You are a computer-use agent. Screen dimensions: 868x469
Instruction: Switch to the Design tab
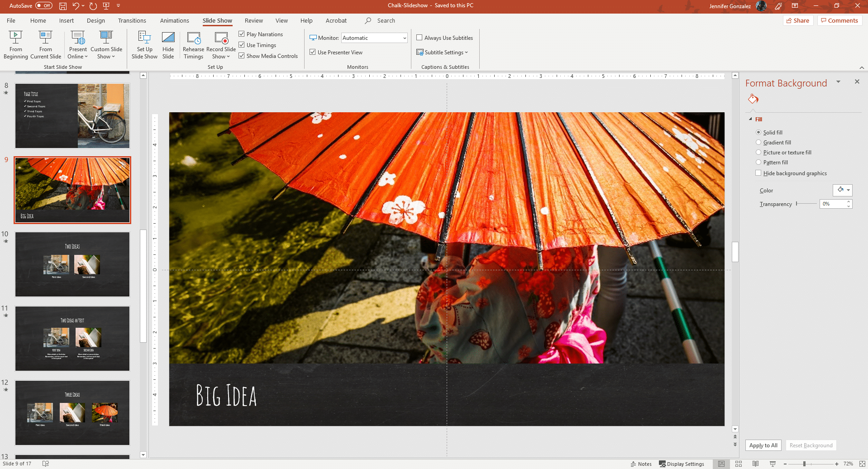tap(95, 21)
